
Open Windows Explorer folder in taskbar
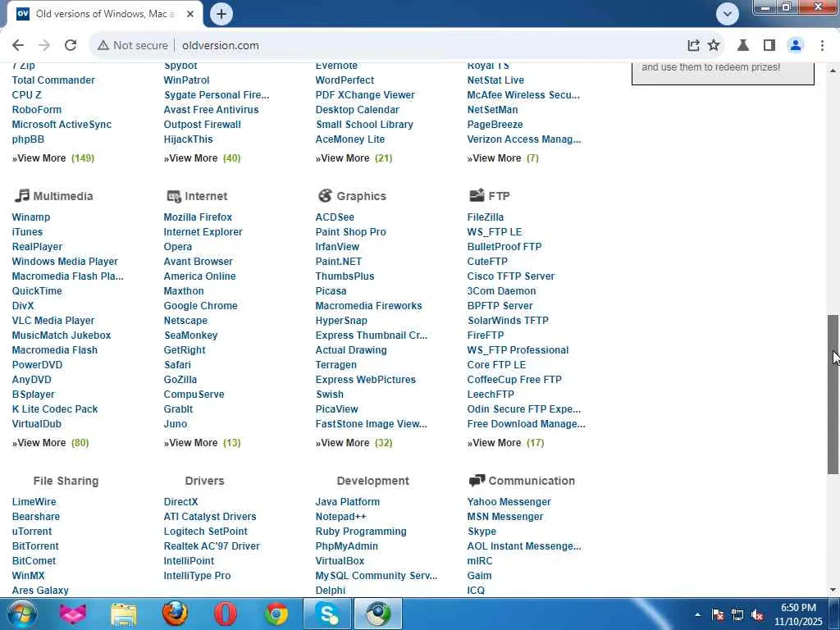click(x=124, y=614)
